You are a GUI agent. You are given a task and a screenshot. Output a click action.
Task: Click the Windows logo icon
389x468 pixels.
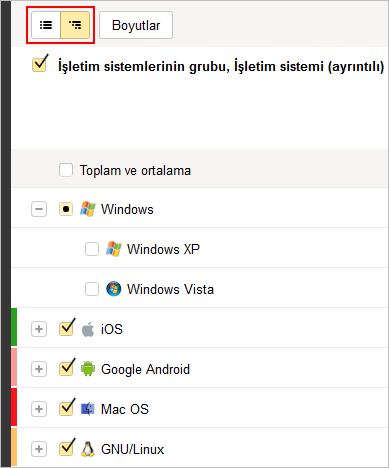88,209
